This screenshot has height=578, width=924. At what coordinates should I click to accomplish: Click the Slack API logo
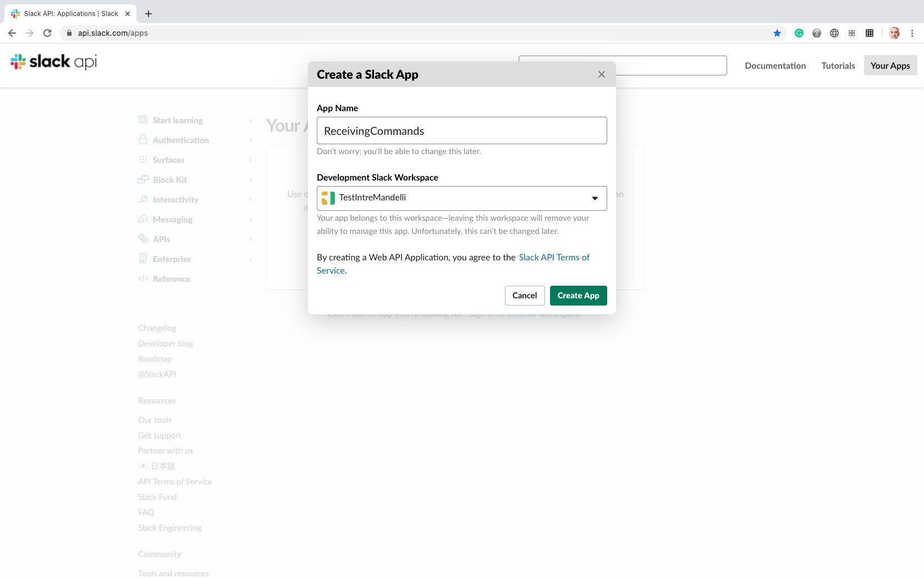(x=53, y=62)
